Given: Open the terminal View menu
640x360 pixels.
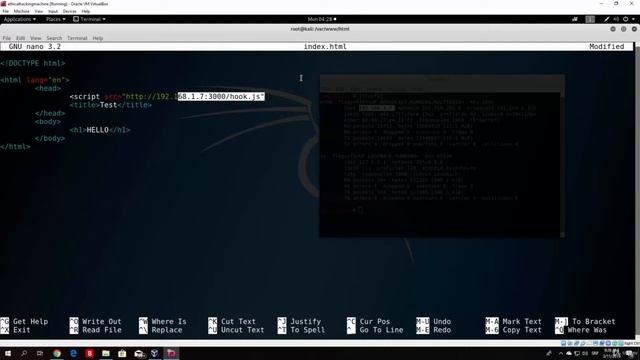Looking at the screenshot, I should click(x=36, y=38).
